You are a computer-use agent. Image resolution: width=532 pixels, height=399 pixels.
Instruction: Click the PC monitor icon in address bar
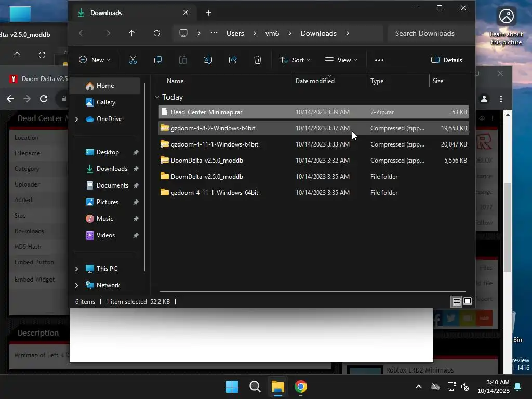coord(183,33)
